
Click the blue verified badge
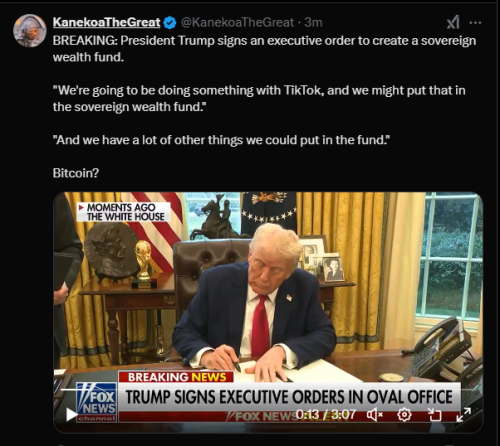pyautogui.click(x=170, y=22)
